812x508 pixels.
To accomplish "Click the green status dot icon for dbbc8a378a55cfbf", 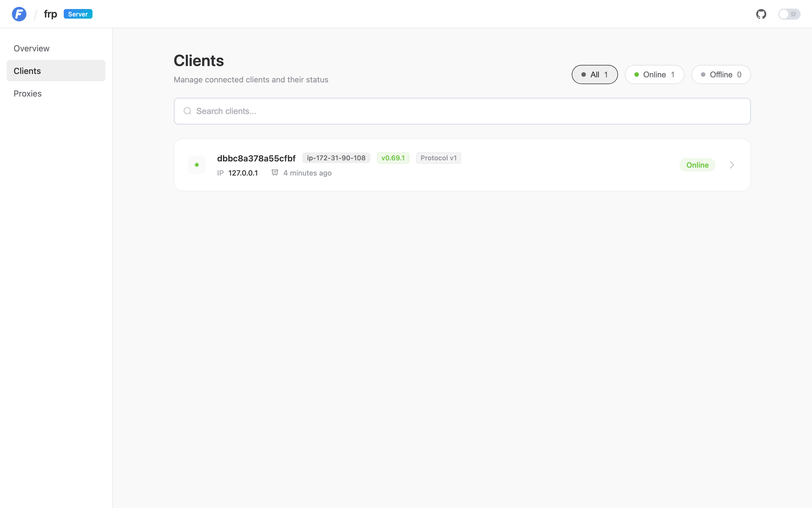I will click(x=197, y=165).
